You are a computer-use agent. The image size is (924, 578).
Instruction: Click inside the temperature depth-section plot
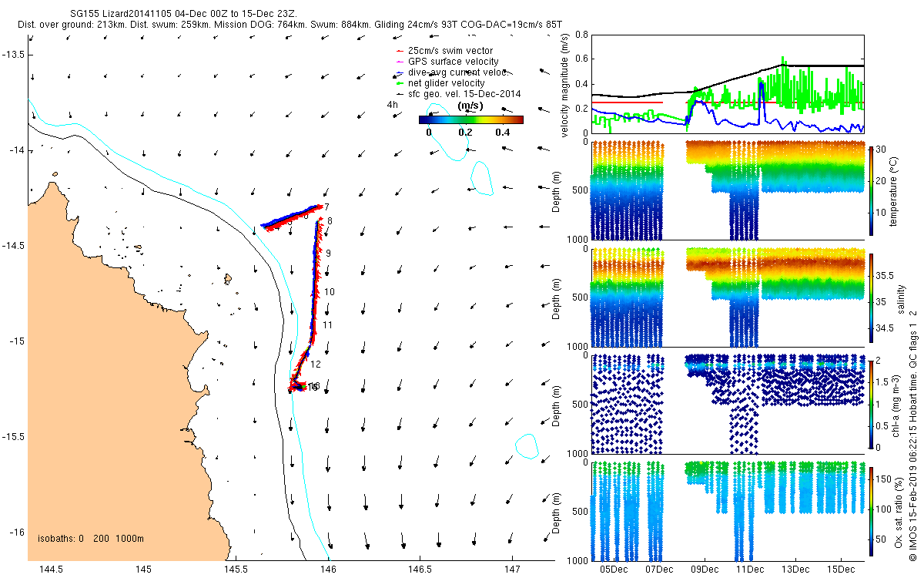[x=727, y=190]
